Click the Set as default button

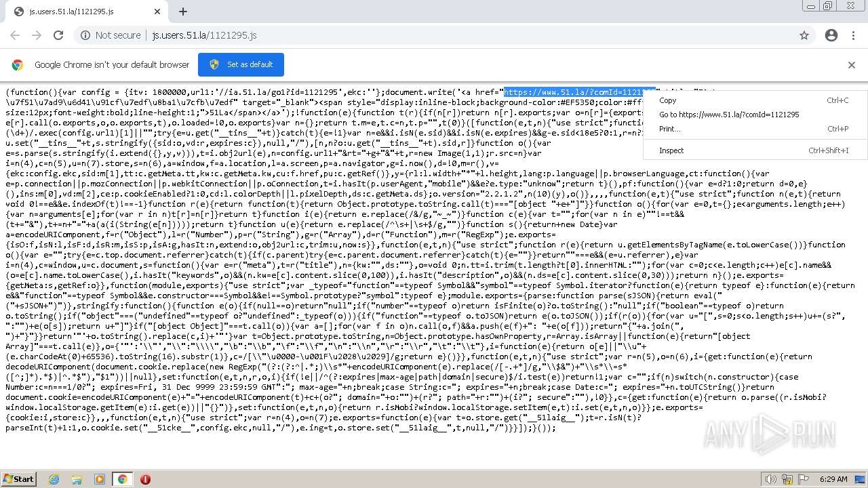pos(241,64)
